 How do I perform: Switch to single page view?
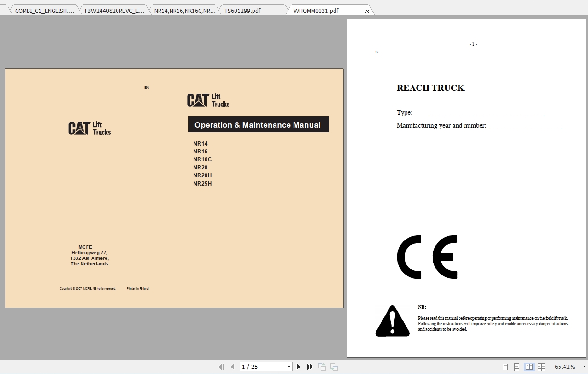click(506, 367)
